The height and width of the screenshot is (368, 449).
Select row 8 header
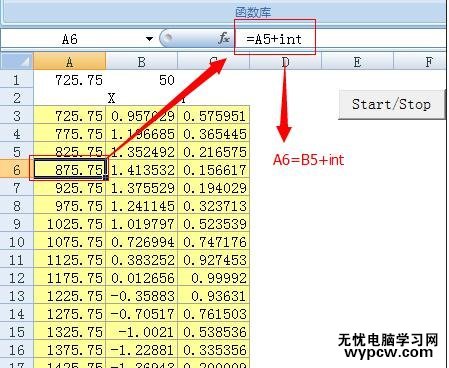click(17, 206)
